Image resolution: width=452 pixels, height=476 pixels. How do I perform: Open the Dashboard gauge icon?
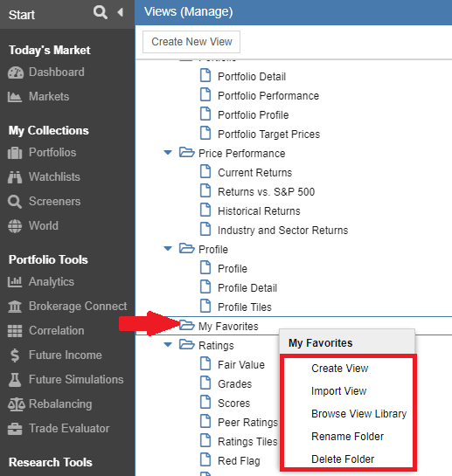pos(15,72)
